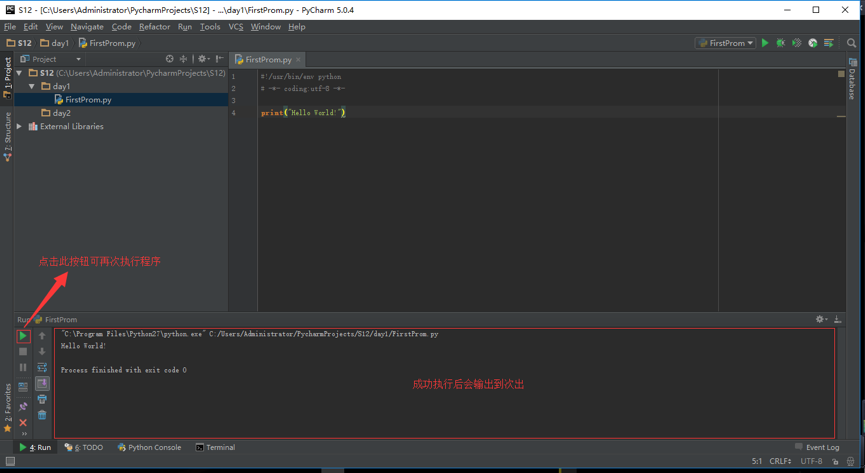
Task: Select the day1 folder in project tree
Action: point(56,87)
